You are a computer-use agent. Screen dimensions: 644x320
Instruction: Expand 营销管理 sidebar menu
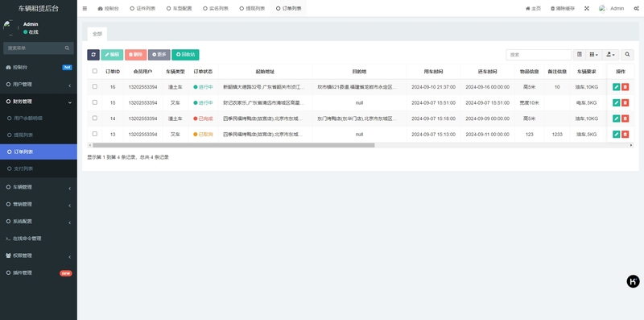(39, 205)
